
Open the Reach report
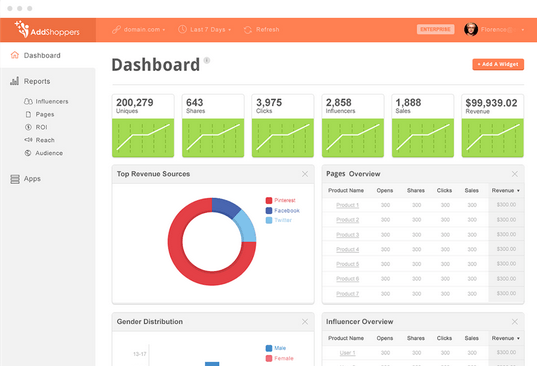[45, 140]
